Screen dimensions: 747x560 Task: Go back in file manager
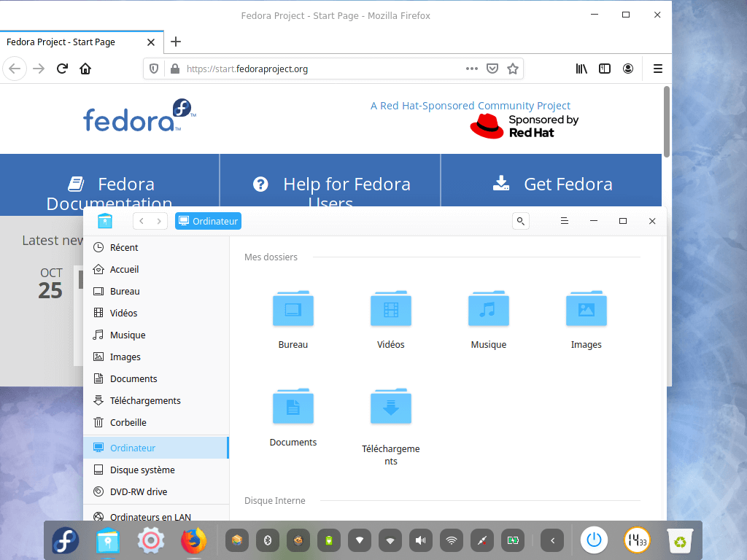point(142,221)
